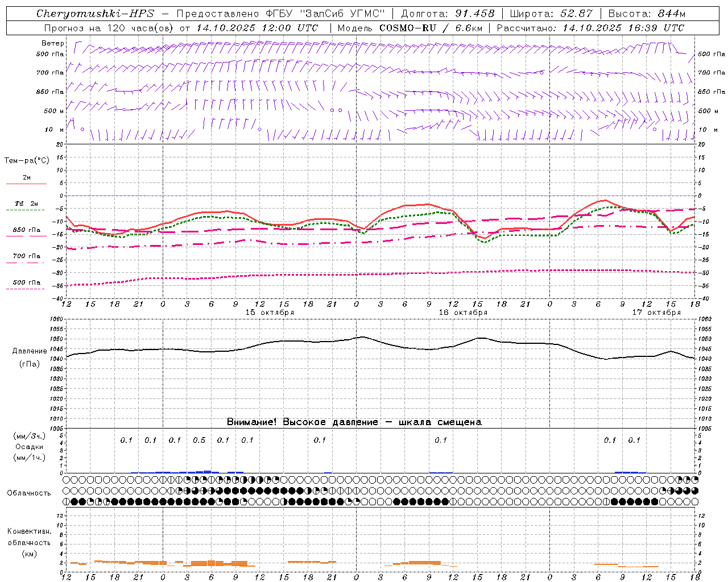Click the computed time "Рассчитано: 14.10.2025 16:39 UTC"
728x582 pixels.
tap(590, 28)
